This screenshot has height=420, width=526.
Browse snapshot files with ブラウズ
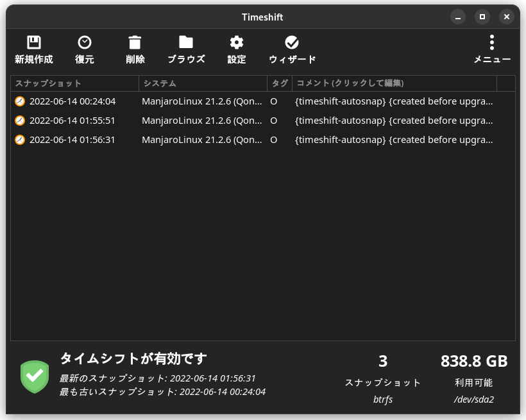(x=186, y=49)
